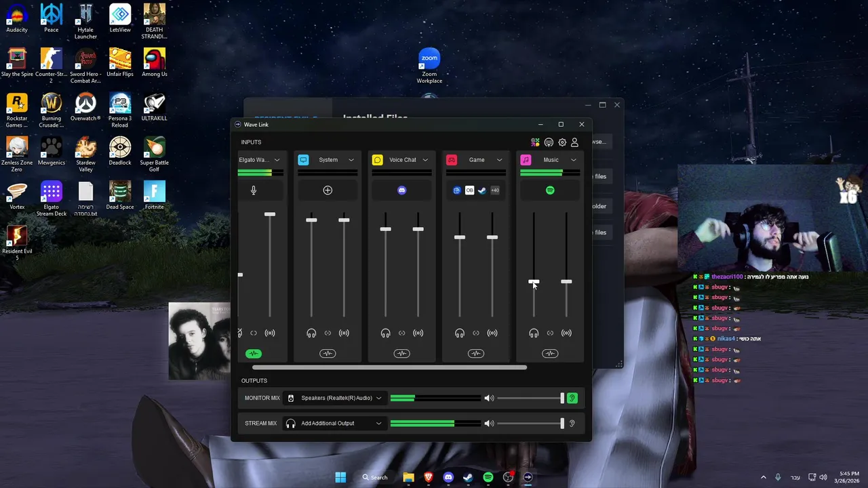Mute Voice Chat stream output

tap(418, 333)
